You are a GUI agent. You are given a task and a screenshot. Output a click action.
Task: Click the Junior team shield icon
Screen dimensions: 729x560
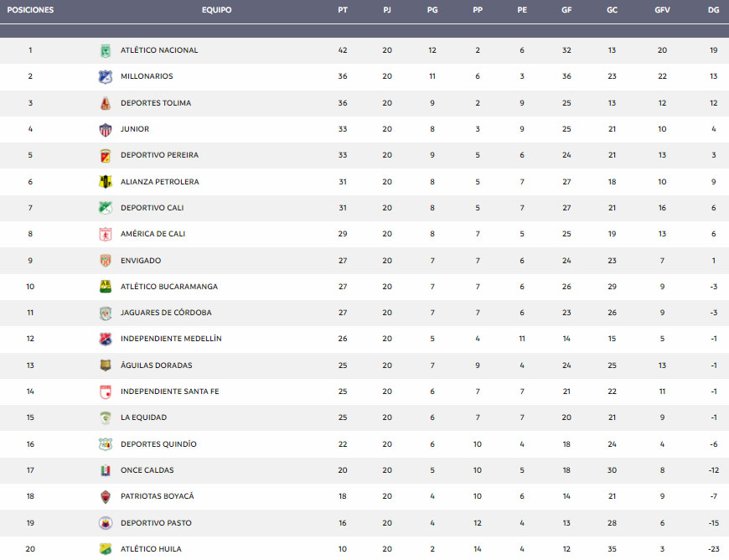tap(106, 129)
